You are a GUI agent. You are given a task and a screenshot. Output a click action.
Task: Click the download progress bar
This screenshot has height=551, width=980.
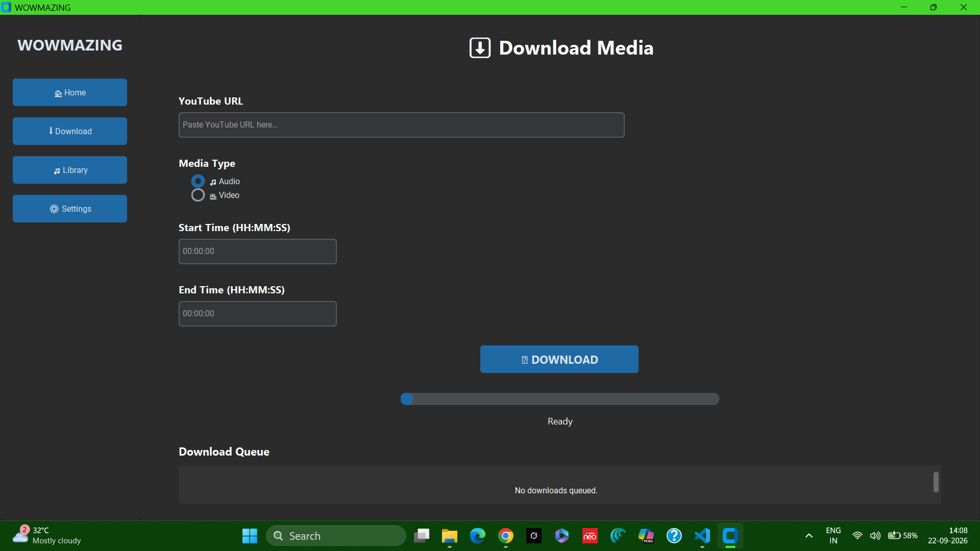point(560,399)
